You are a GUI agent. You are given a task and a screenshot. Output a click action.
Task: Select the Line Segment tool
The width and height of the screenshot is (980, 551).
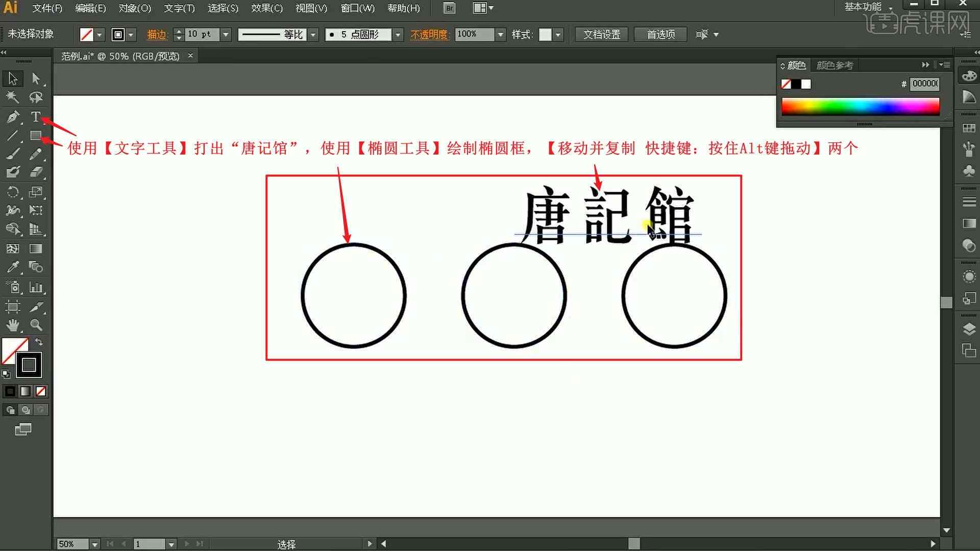click(13, 135)
